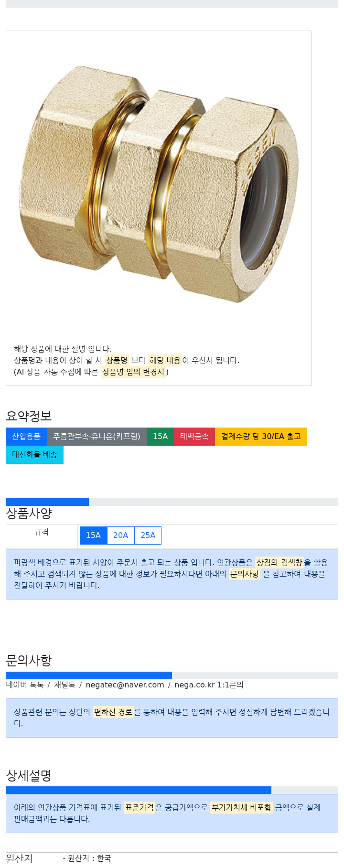This screenshot has height=868, width=344.
Task: Click the cyan 대신화물 배송 badge
Action: [34, 454]
